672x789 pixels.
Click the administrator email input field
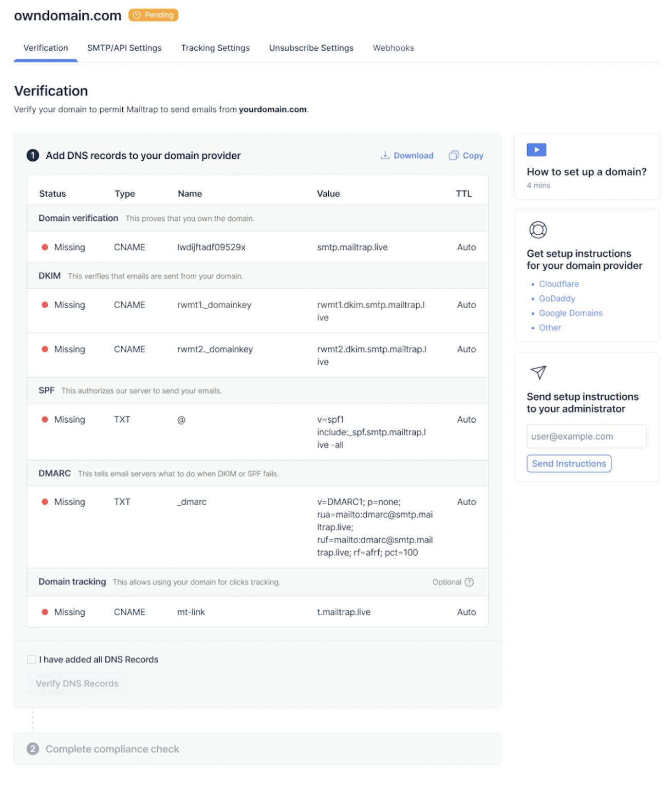pos(586,436)
